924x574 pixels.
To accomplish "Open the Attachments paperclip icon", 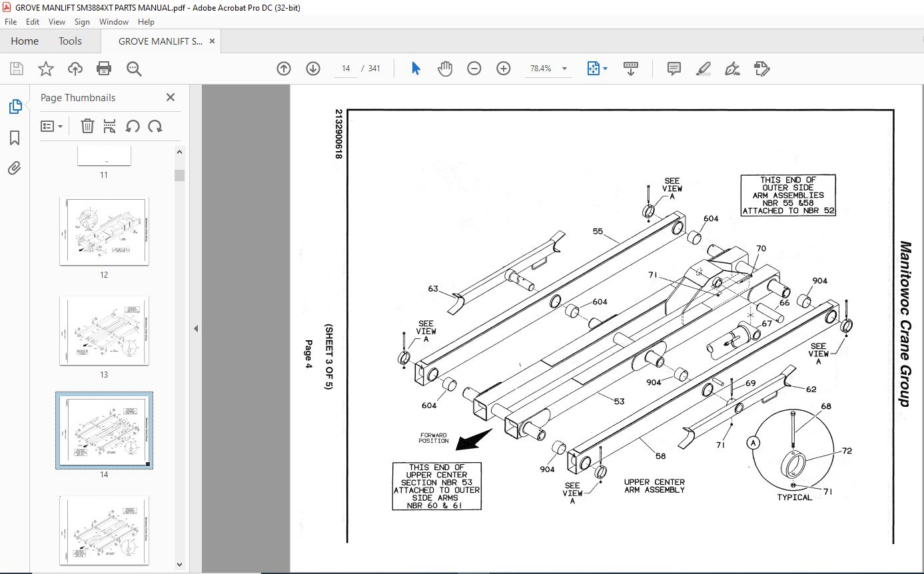I will coord(15,168).
